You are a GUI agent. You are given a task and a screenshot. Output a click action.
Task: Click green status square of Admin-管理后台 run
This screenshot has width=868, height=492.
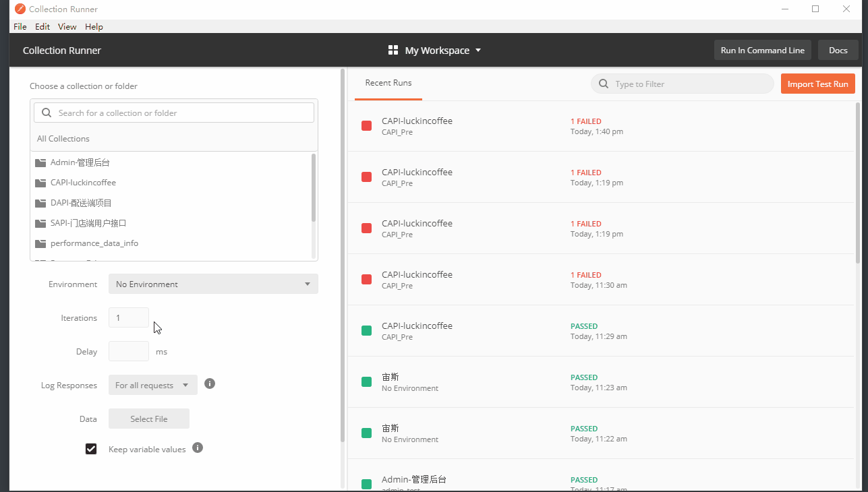click(x=367, y=484)
